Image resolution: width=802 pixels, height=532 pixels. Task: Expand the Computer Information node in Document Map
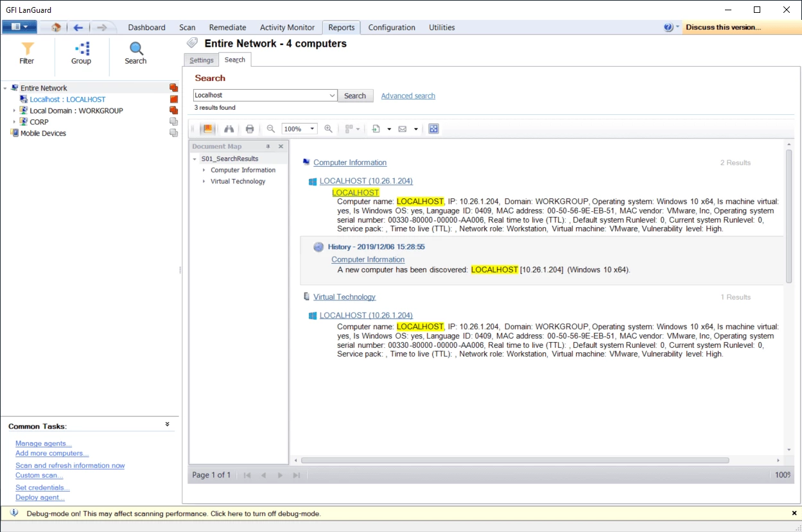[203, 169]
